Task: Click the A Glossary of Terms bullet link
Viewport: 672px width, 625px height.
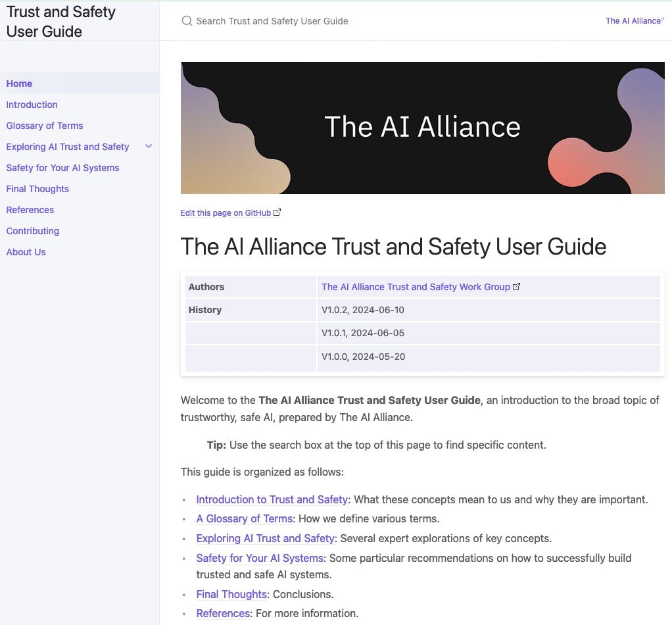Action: (244, 518)
